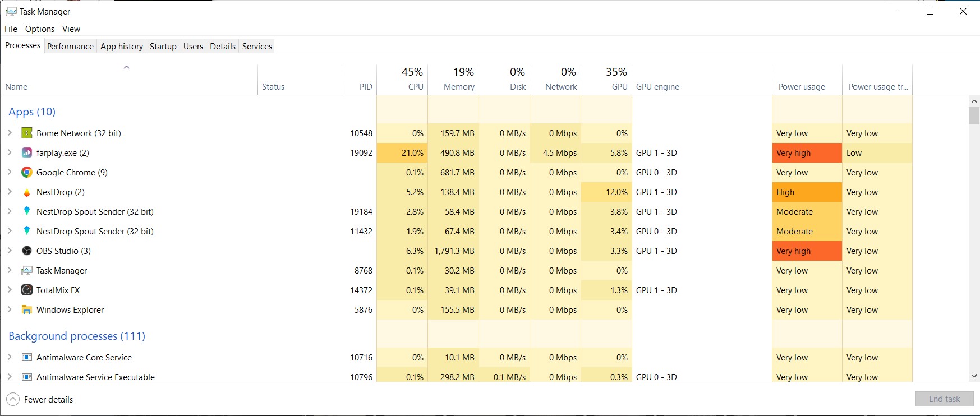Image resolution: width=980 pixels, height=416 pixels.
Task: Expand the farplay.exe process group
Action: (x=10, y=152)
